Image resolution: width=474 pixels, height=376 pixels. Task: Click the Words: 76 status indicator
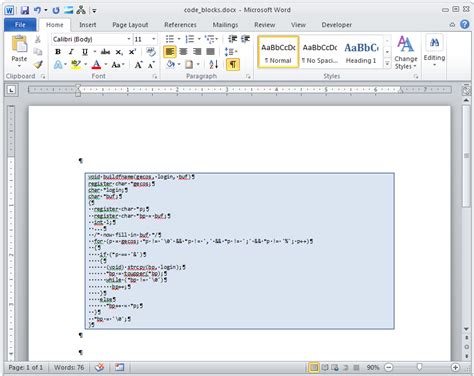(x=69, y=367)
